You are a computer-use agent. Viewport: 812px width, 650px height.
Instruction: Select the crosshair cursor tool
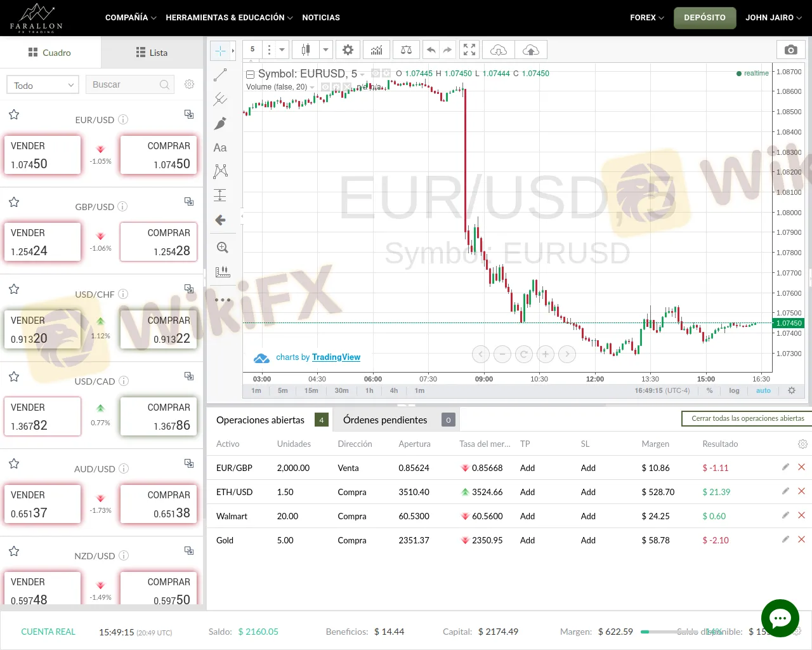point(220,50)
